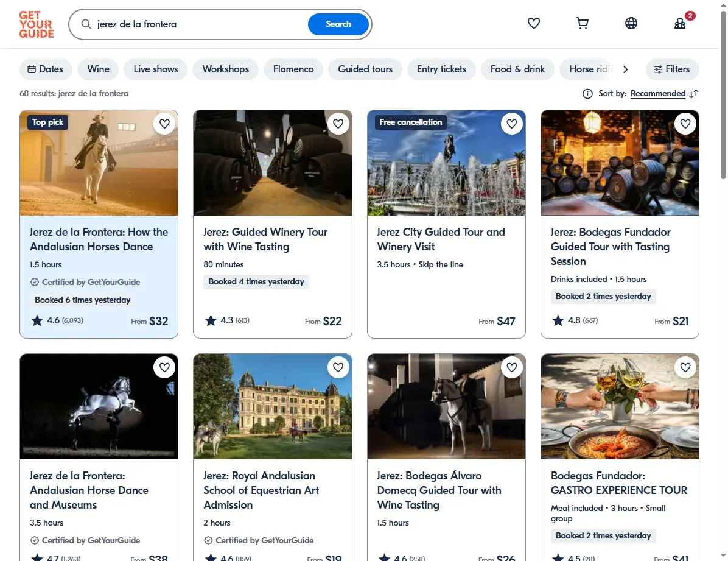
Task: Click Certified by GetYourGuide on Top pick card
Action: 85,282
